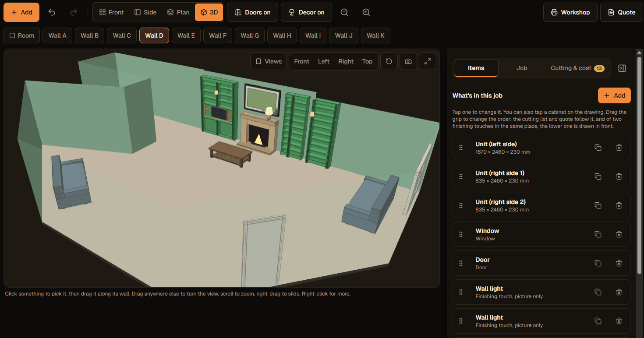Screen dimensions: 644x338
Task: Select Wall K
Action: coord(375,35)
